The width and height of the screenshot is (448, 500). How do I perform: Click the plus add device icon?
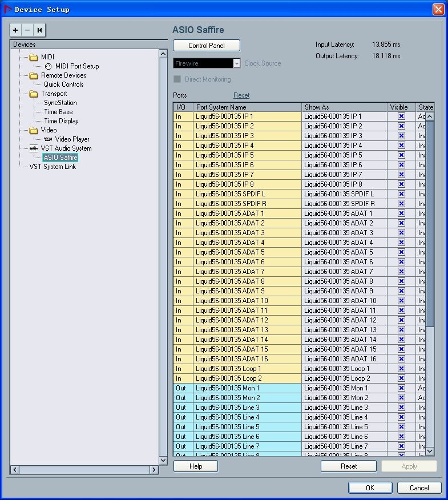[15, 30]
